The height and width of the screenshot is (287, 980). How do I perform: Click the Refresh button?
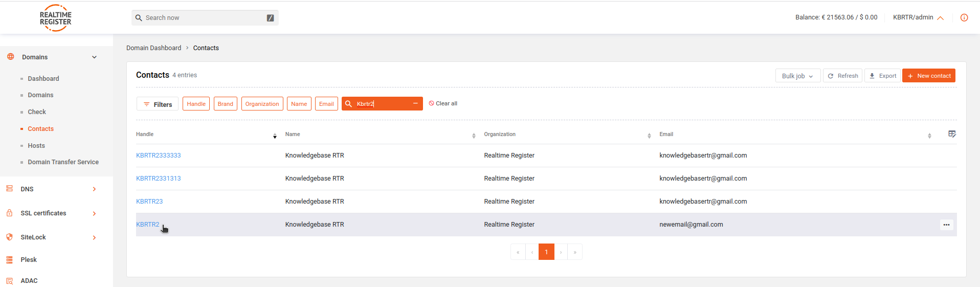click(x=842, y=76)
